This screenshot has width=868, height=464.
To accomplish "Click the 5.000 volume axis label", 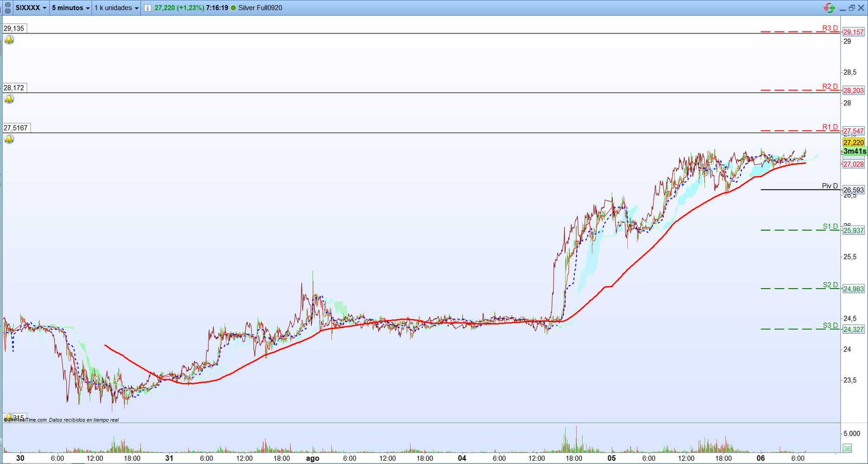I will coord(852,433).
